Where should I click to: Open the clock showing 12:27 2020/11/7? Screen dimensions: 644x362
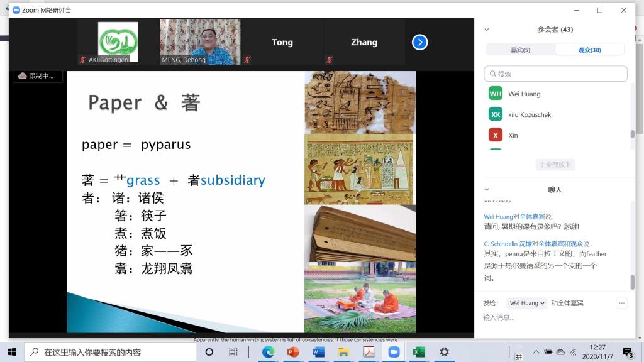tap(597, 352)
